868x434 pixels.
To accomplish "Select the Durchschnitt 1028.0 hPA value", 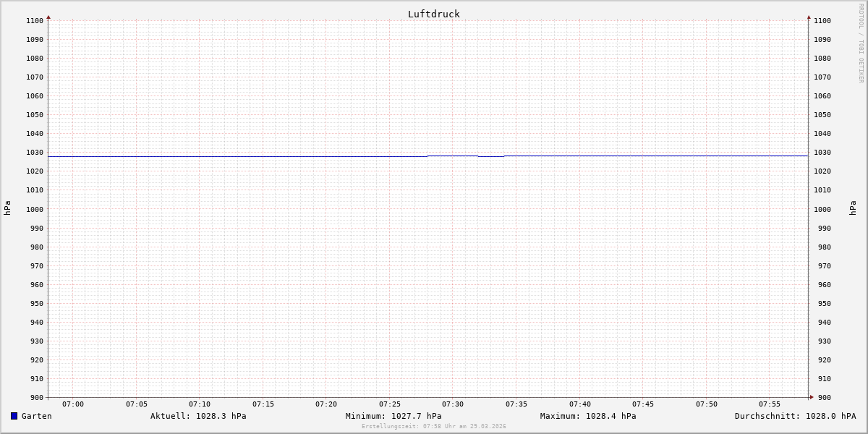I will coord(795,416).
